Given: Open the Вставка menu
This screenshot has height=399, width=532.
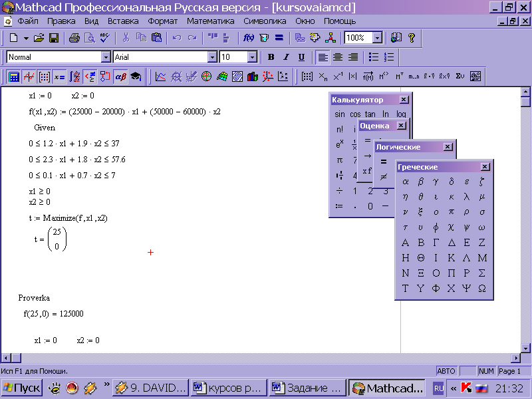Looking at the screenshot, I should tap(123, 21).
